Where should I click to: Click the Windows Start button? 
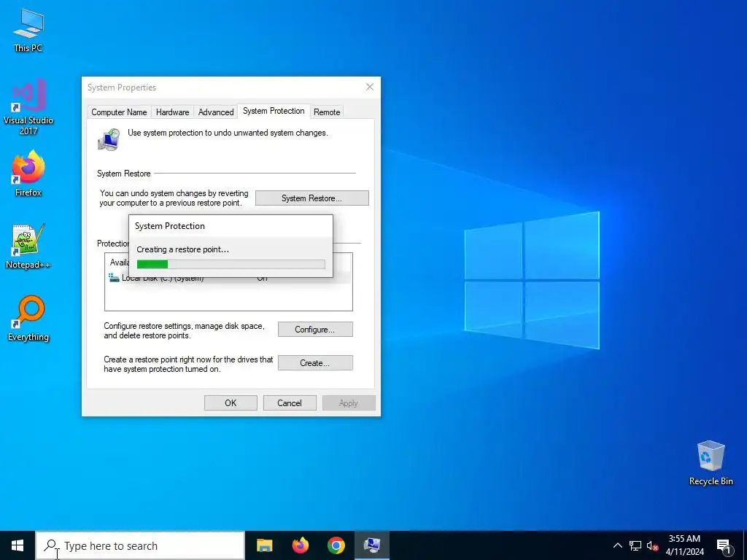coord(18,545)
